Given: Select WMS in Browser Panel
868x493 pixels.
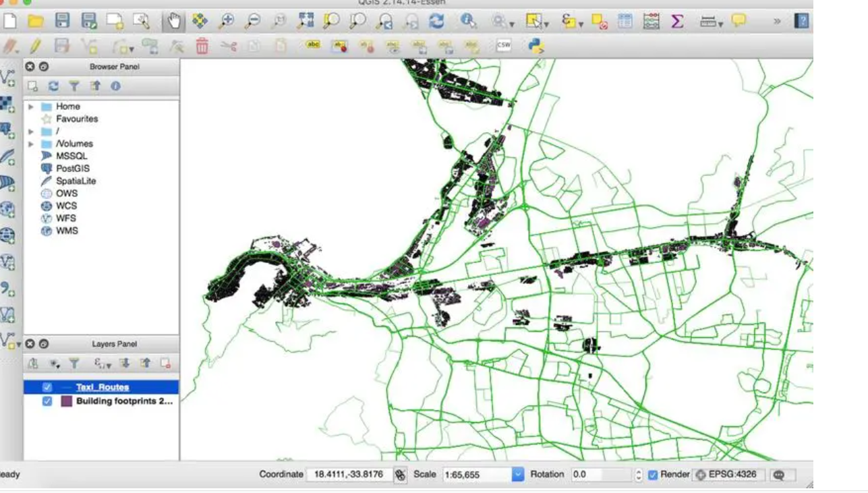Looking at the screenshot, I should (x=67, y=231).
